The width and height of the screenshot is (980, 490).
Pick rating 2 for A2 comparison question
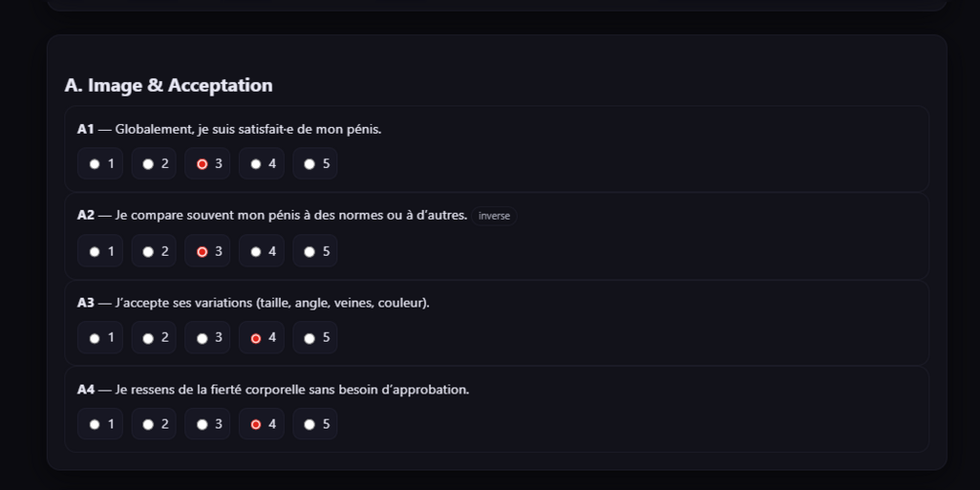pyautogui.click(x=154, y=251)
